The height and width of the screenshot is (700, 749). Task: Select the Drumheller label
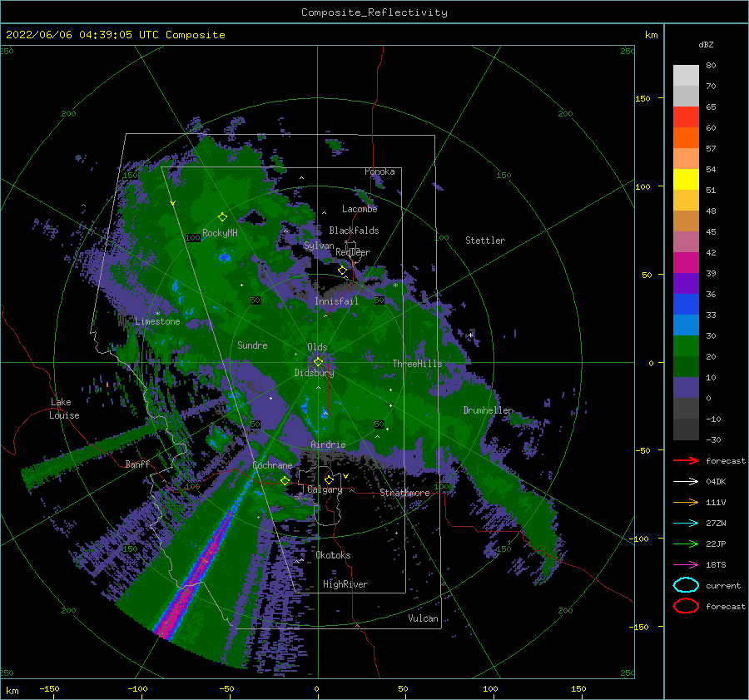click(x=489, y=410)
